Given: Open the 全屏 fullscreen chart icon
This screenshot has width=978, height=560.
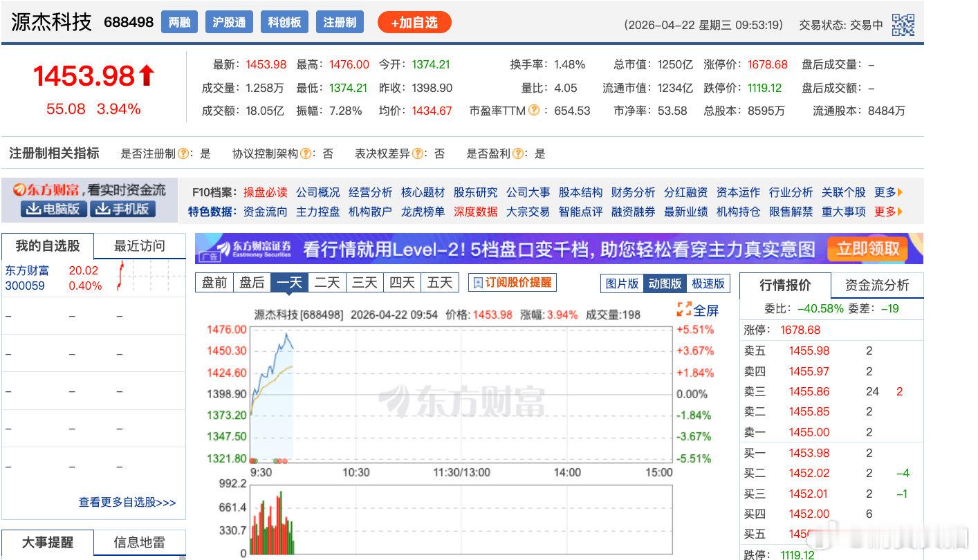Looking at the screenshot, I should point(698,310).
